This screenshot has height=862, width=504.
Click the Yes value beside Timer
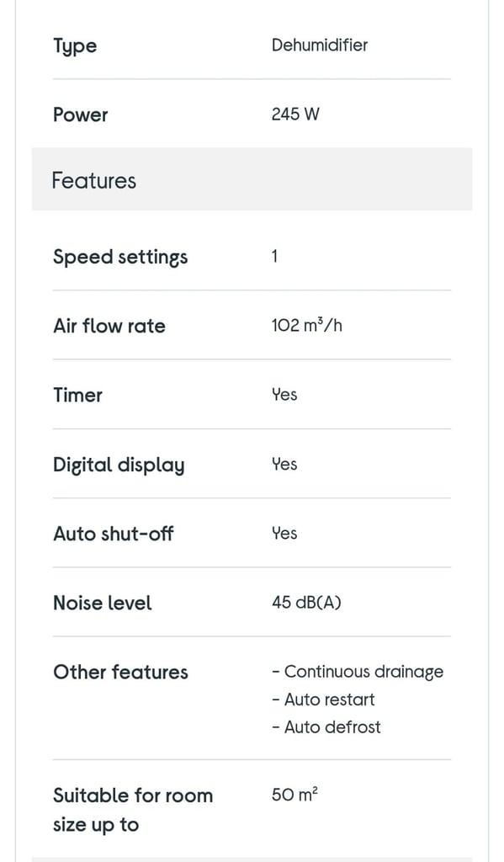[284, 395]
